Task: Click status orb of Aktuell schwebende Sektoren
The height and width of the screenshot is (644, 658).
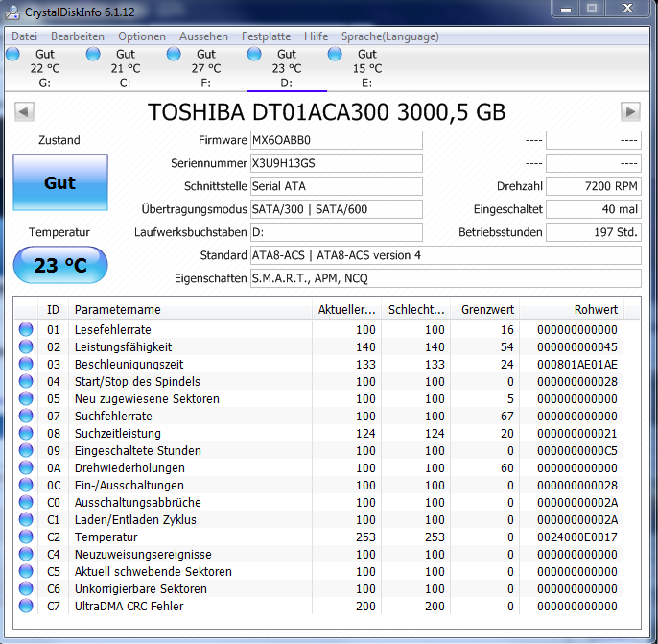Action: (26, 571)
